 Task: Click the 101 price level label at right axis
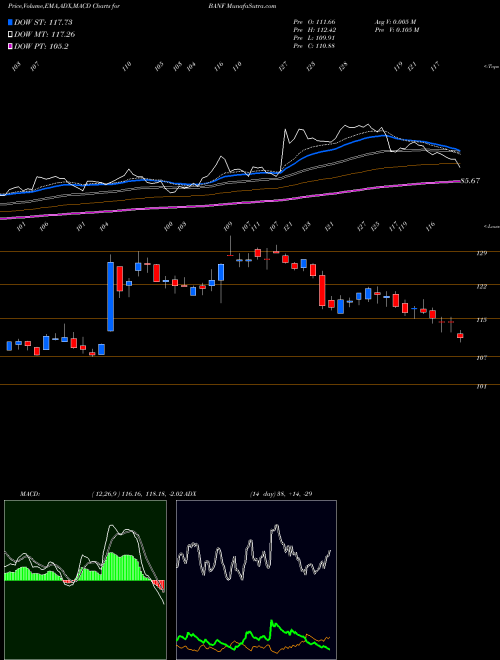[482, 386]
